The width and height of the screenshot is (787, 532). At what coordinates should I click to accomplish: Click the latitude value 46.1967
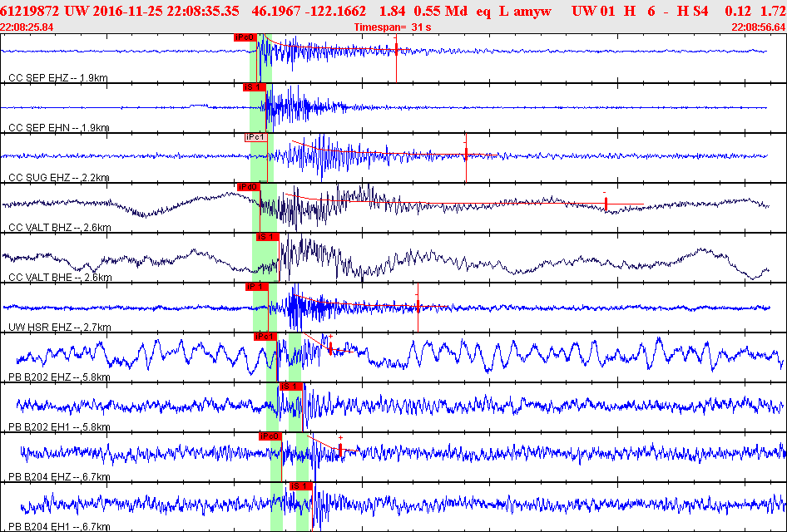[x=277, y=11]
